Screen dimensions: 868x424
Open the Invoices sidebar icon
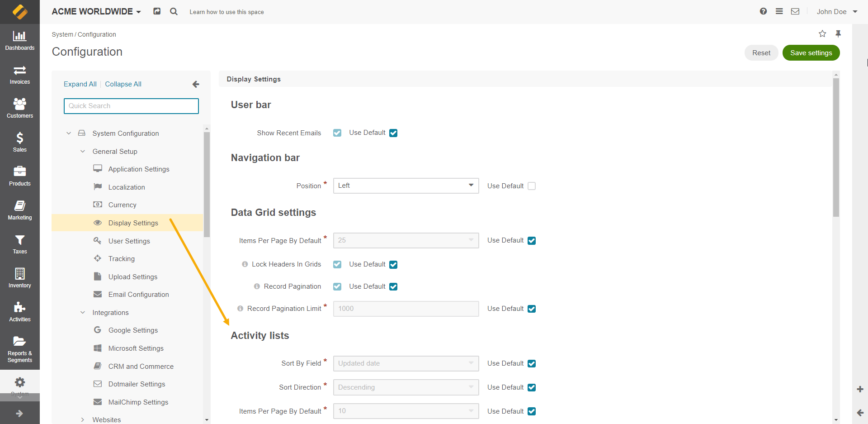(x=19, y=75)
